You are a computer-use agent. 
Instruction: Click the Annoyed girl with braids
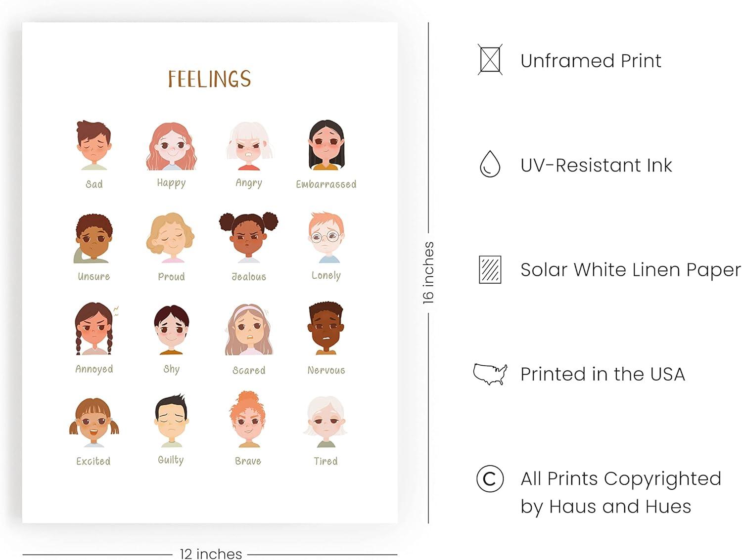click(93, 329)
